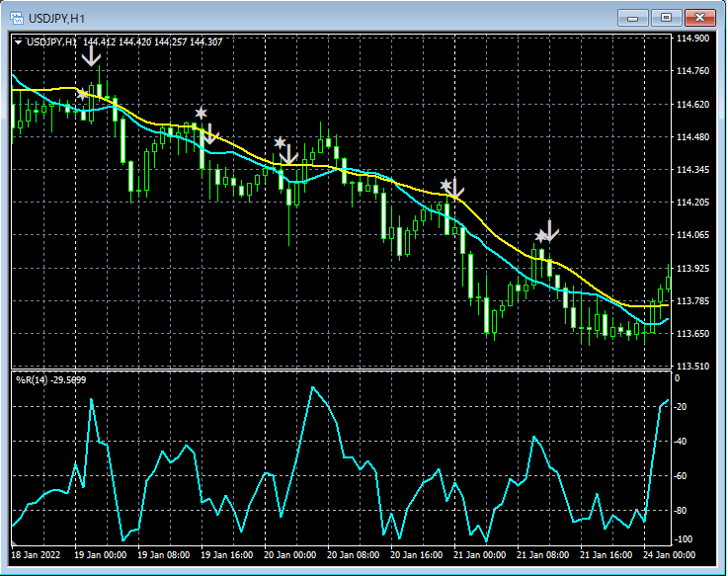This screenshot has height=576, width=728.
Task: Click the 21 Jan 08:00 time label
Action: 542,555
